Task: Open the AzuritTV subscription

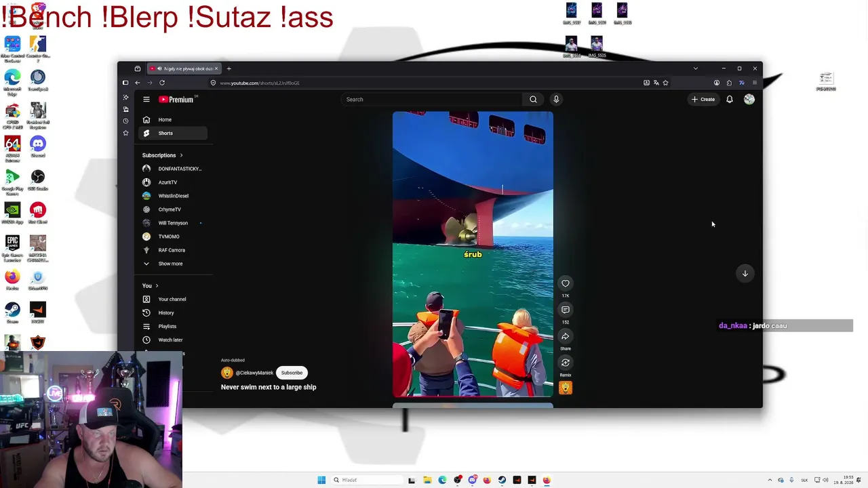Action: pyautogui.click(x=173, y=182)
